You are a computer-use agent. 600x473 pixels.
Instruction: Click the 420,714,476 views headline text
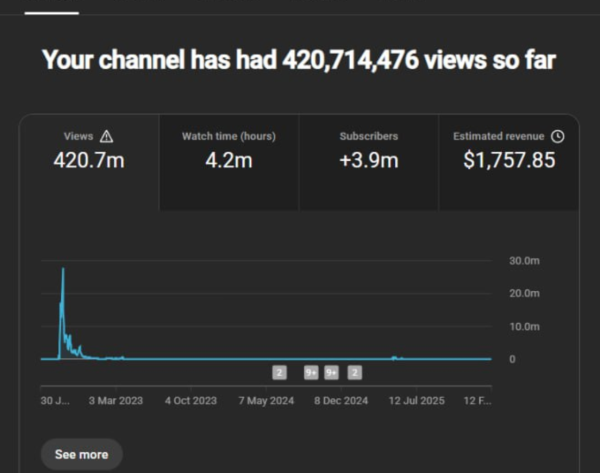pyautogui.click(x=298, y=61)
